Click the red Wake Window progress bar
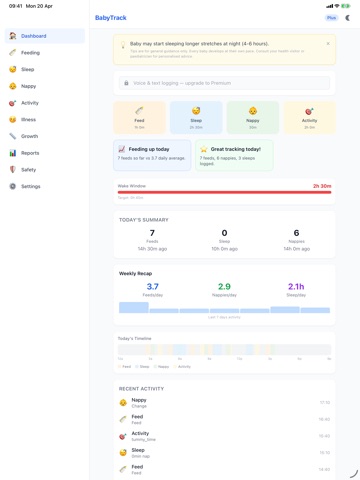 (224, 192)
